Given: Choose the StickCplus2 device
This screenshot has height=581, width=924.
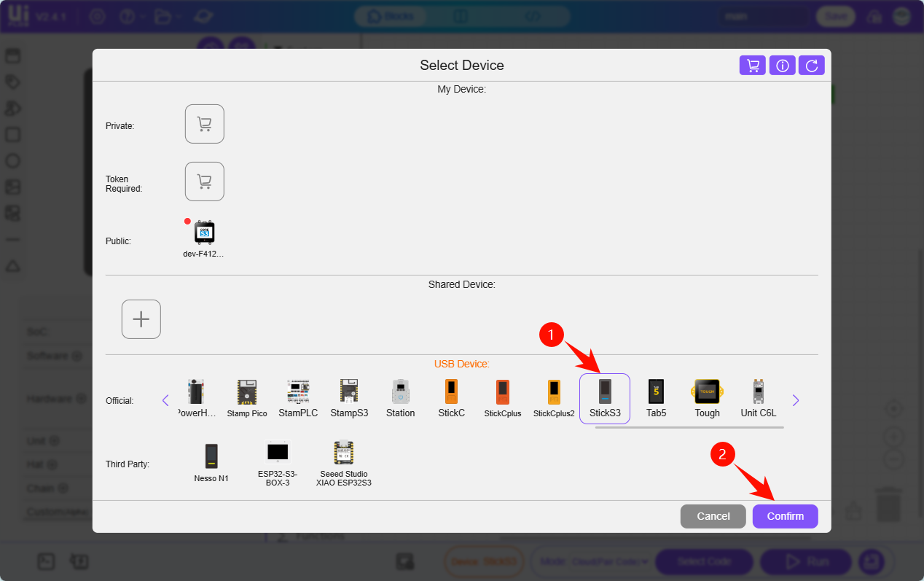Looking at the screenshot, I should click(554, 398).
